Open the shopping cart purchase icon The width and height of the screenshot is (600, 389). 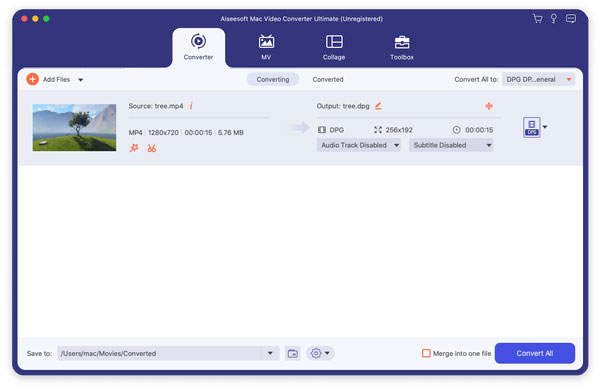(x=537, y=19)
